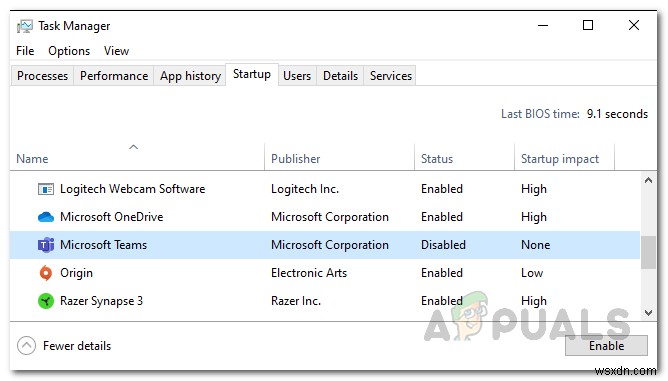This screenshot has height=381, width=668.
Task: Click the Razer Inc. publisher cell
Action: click(296, 301)
